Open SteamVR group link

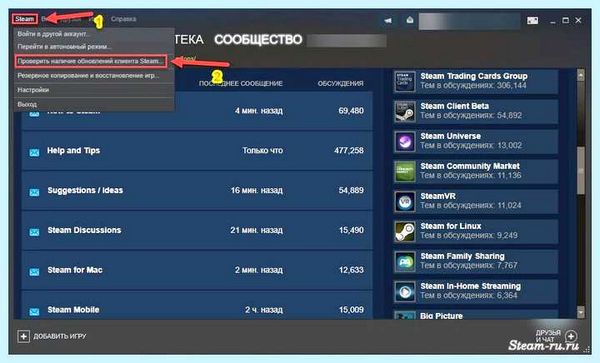point(438,196)
